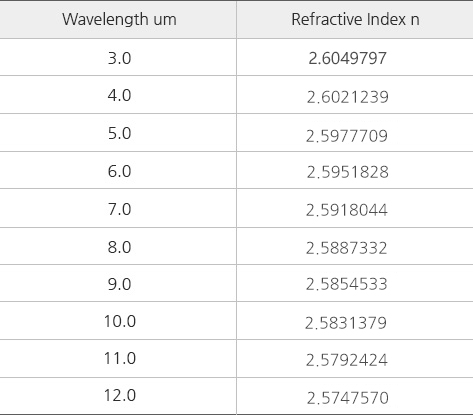This screenshot has height=415, width=473.
Task: Click the Refractive Index n column header
Action: tap(355, 19)
